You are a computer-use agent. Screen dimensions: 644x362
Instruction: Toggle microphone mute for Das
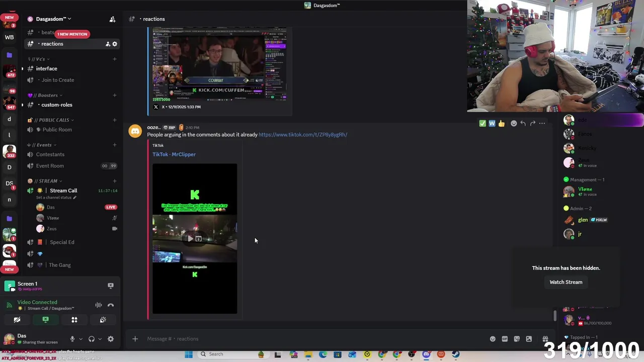(72, 339)
